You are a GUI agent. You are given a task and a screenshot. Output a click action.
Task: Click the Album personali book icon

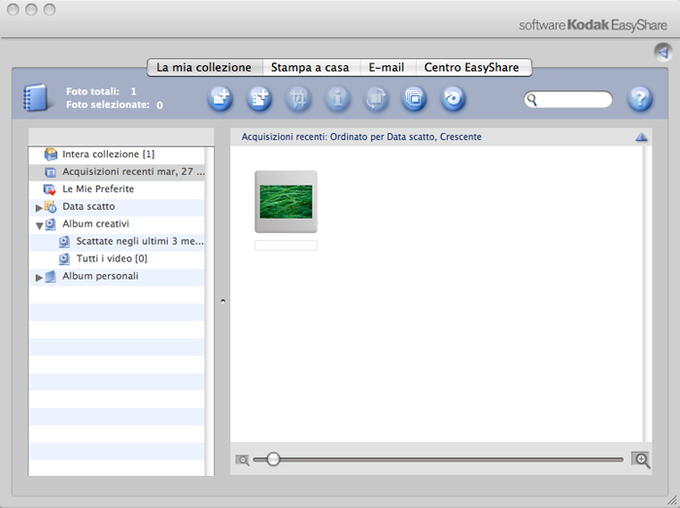tap(50, 276)
